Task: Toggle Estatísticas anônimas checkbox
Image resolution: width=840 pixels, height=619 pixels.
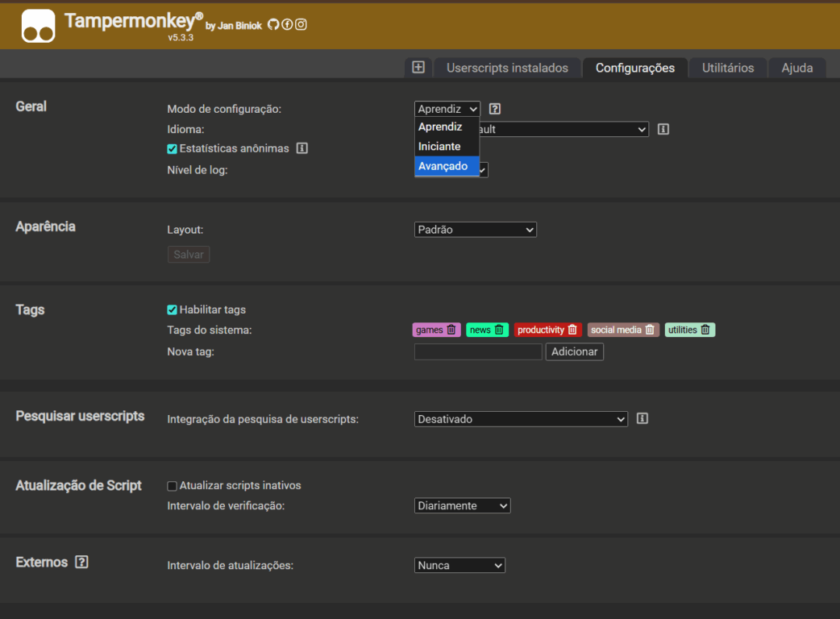Action: click(x=172, y=149)
